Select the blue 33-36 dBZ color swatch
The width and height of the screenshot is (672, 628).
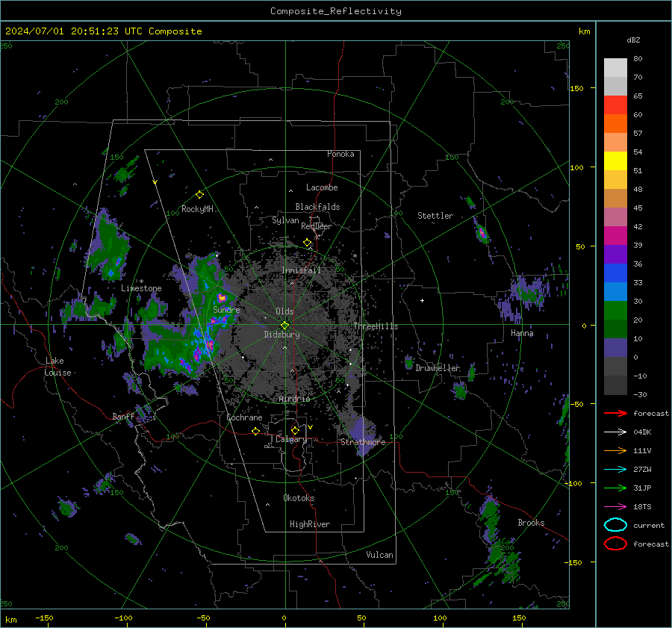615,273
